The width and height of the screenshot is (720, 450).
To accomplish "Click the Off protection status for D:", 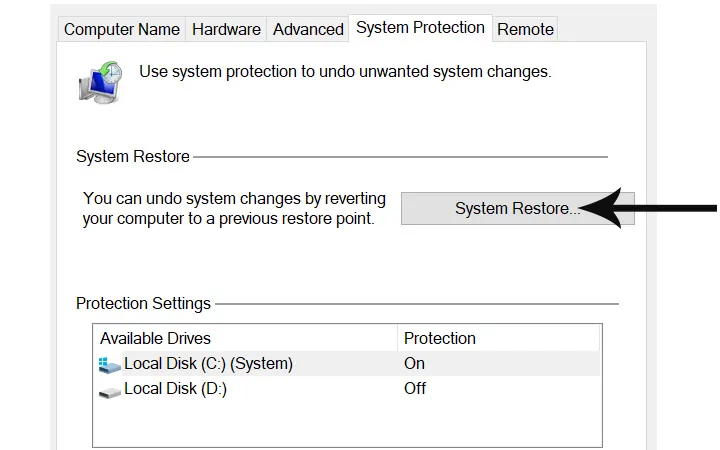I will [x=415, y=389].
